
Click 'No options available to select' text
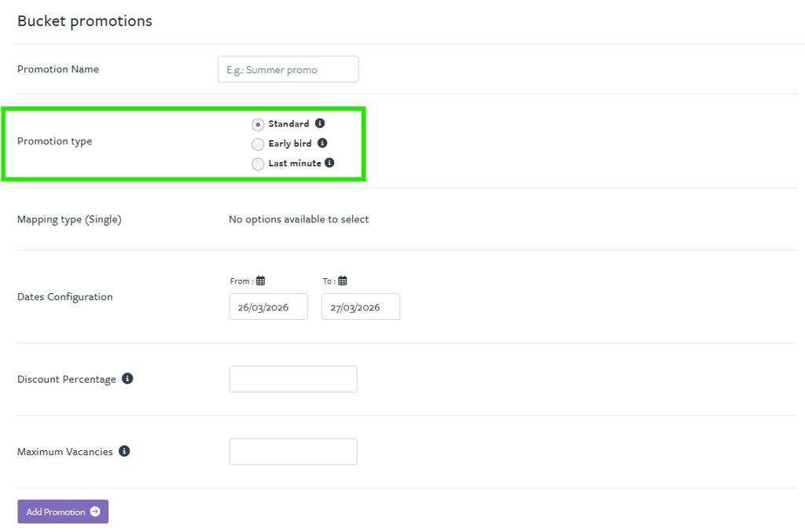click(299, 219)
